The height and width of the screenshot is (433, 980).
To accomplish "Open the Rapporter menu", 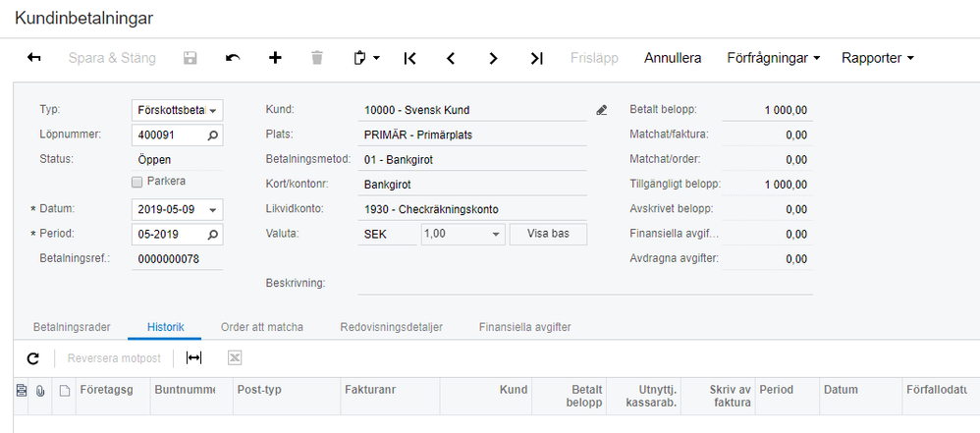I will pos(877,58).
